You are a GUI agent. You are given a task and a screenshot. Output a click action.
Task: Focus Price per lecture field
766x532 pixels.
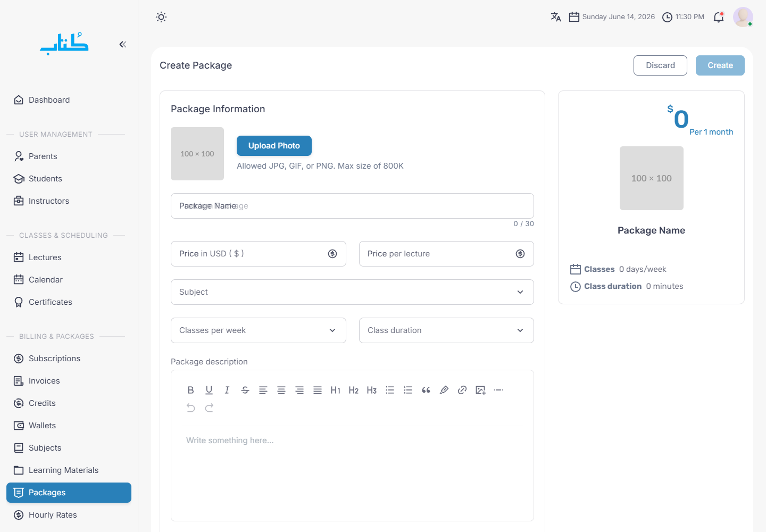point(446,254)
